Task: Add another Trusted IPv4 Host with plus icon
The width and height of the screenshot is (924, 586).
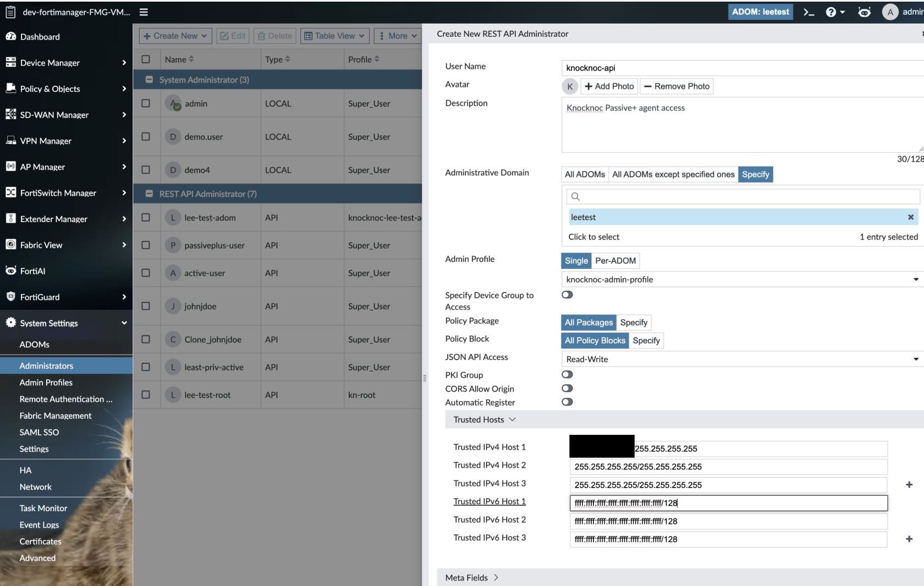Action: tap(909, 484)
